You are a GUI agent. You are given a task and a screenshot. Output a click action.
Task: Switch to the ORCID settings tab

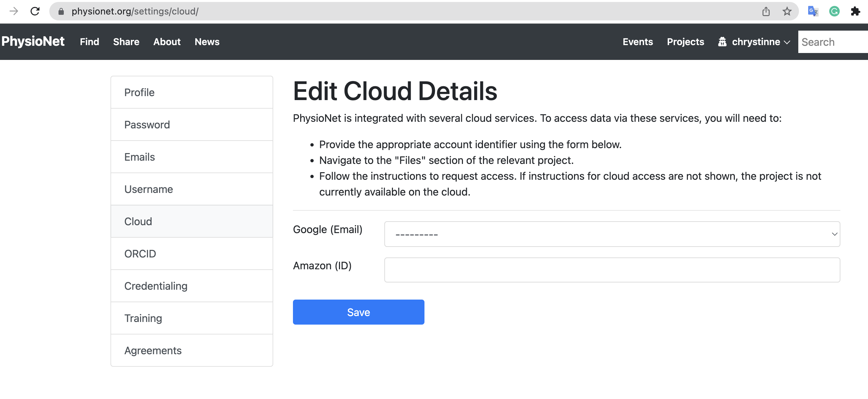click(191, 253)
